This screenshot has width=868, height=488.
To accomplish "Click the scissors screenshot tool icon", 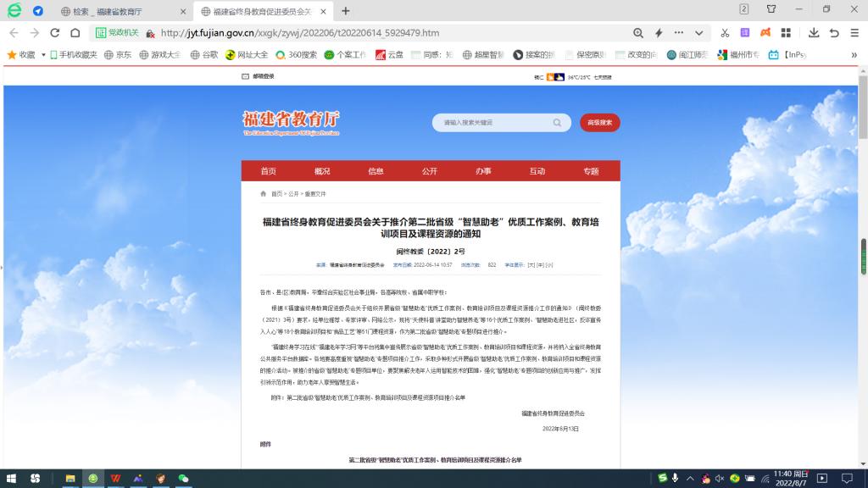I will [725, 33].
